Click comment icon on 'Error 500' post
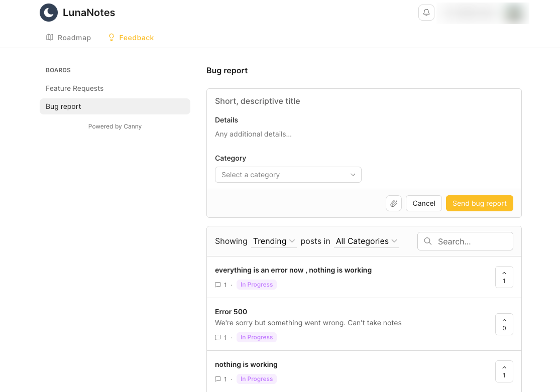The image size is (560, 392). click(x=218, y=337)
